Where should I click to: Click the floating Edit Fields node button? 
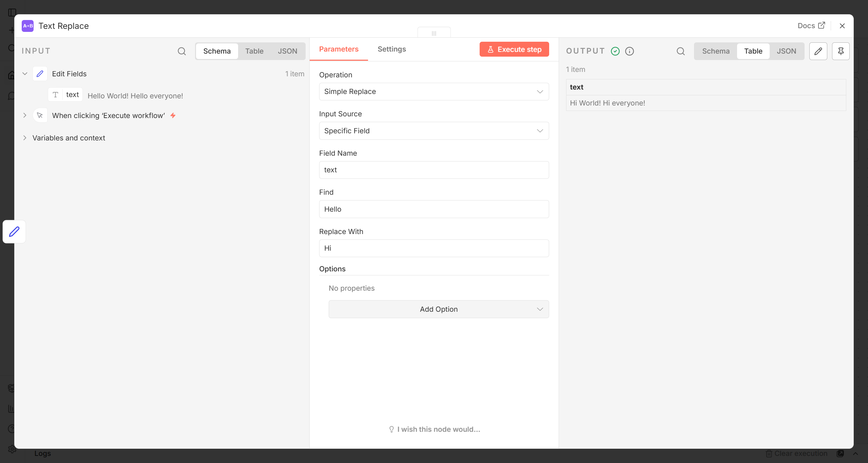(x=14, y=232)
